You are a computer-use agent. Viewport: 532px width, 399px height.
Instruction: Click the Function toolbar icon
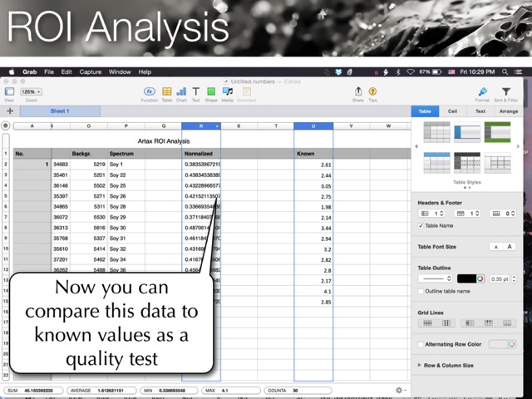(x=150, y=91)
